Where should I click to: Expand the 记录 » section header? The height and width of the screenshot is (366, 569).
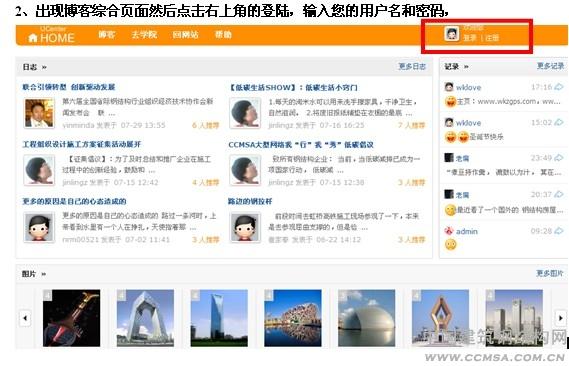click(457, 66)
